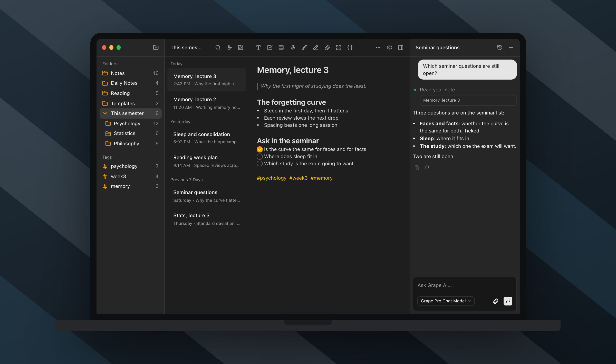The height and width of the screenshot is (364, 616).
Task: Open the Philosophy subfolder
Action: 130,143
